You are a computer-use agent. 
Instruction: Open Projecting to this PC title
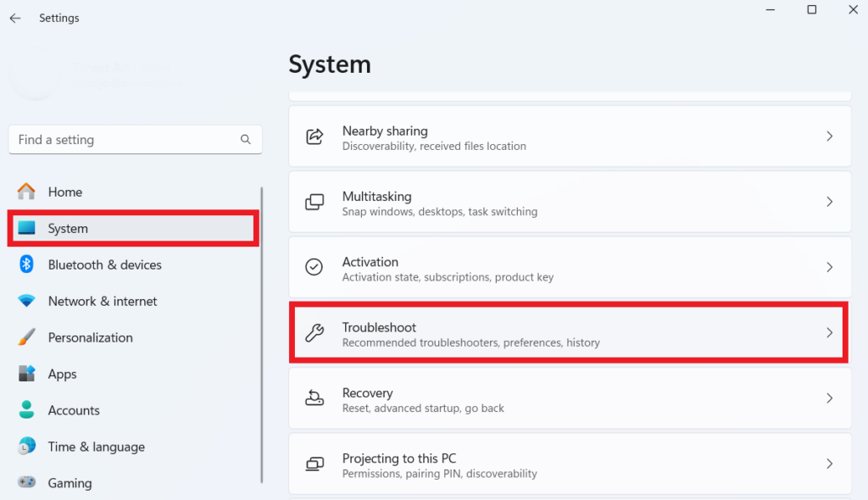[x=399, y=458]
